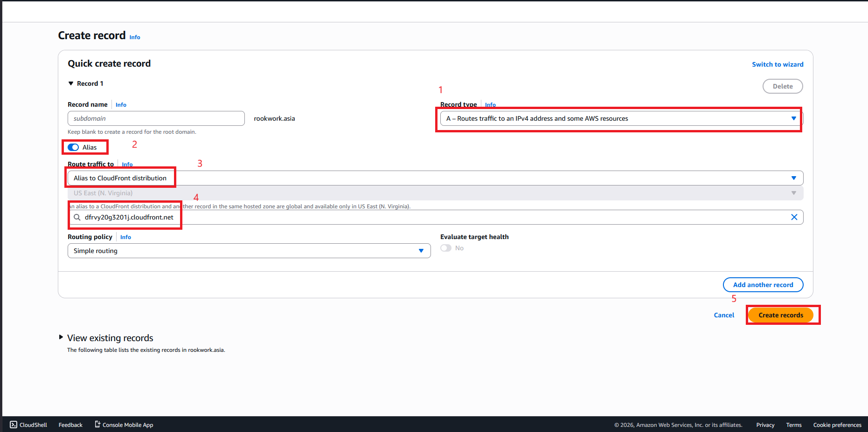Open the Alias to CloudFront distribution dropdown
Image resolution: width=868 pixels, height=432 pixels.
point(435,178)
